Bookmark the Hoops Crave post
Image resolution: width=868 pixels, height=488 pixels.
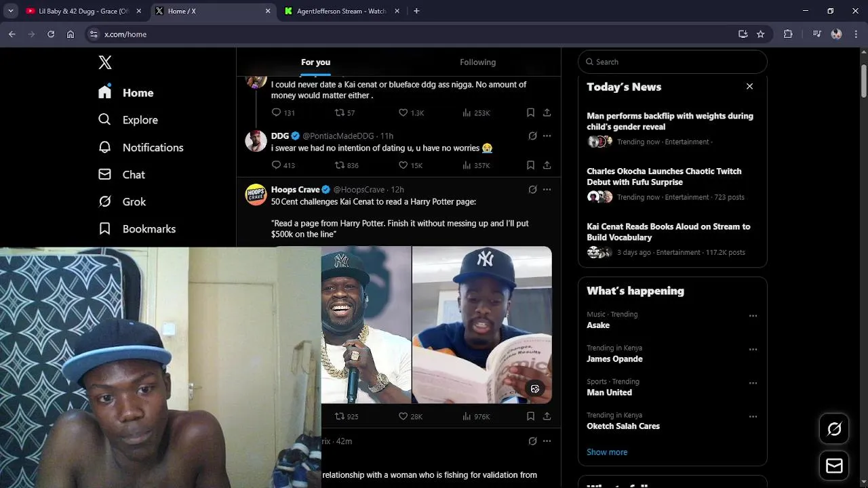pyautogui.click(x=530, y=416)
